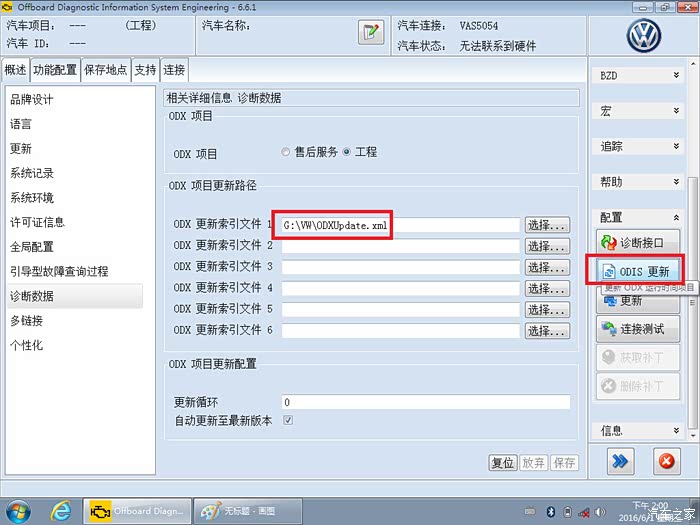Switch to the 连接 tab
This screenshot has height=525, width=700.
174,70
